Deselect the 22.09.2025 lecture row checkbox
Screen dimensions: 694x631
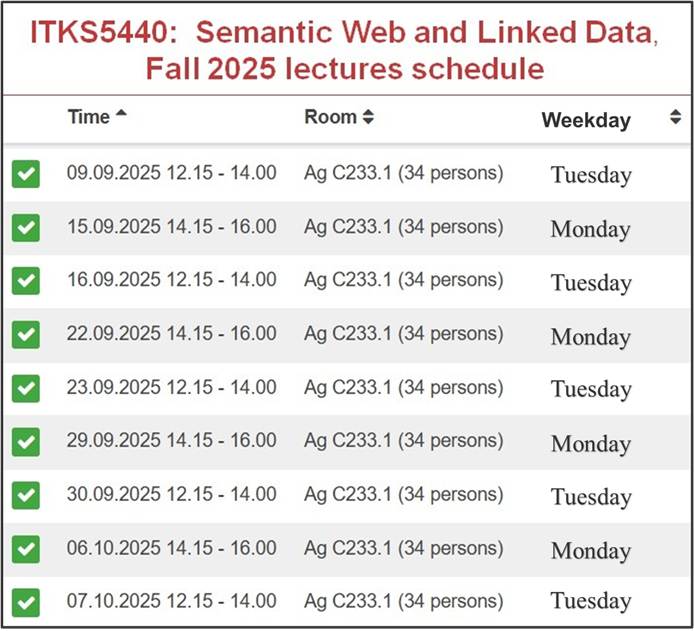26,335
